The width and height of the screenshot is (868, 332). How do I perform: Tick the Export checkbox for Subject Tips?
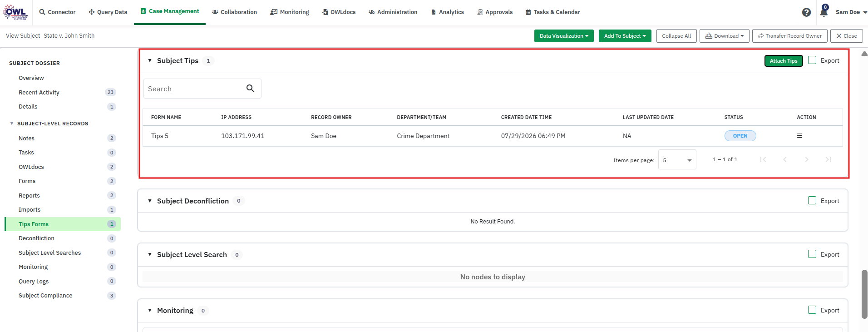point(812,60)
